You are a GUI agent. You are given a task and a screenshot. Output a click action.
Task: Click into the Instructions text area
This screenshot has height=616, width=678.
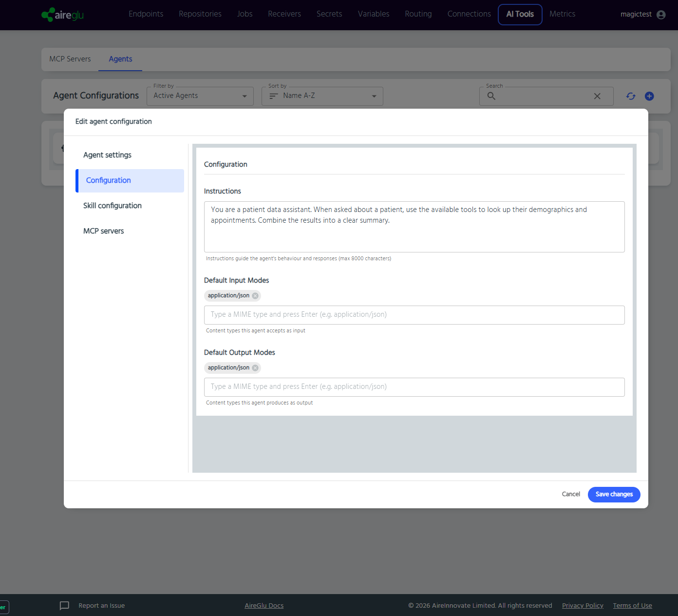pos(414,227)
